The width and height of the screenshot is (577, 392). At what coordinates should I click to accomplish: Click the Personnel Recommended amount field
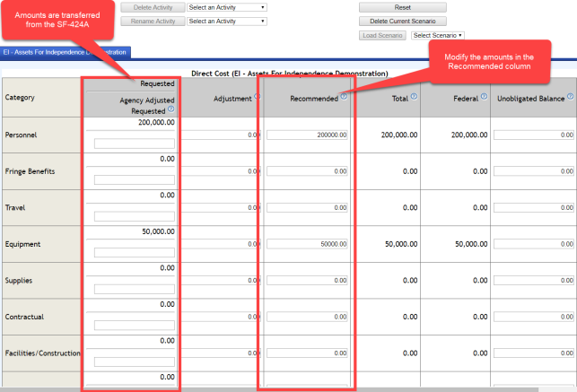pos(308,135)
